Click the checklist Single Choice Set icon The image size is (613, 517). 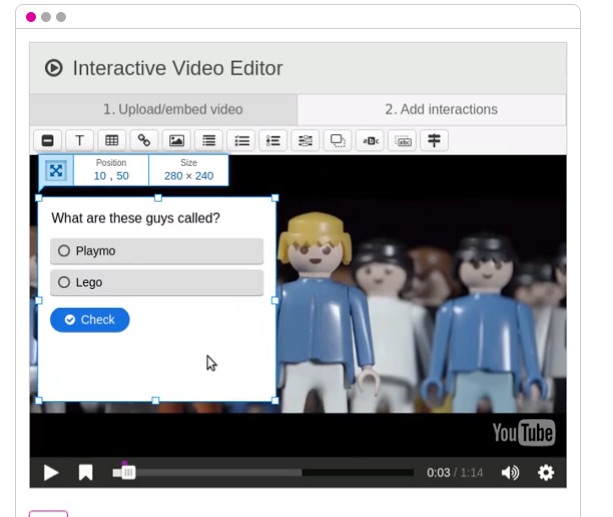click(x=241, y=140)
